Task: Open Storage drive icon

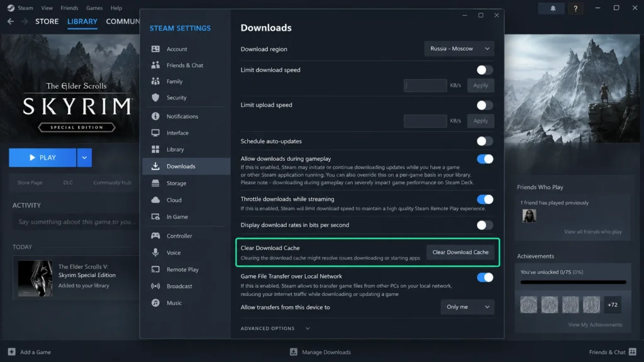Action: (x=155, y=183)
